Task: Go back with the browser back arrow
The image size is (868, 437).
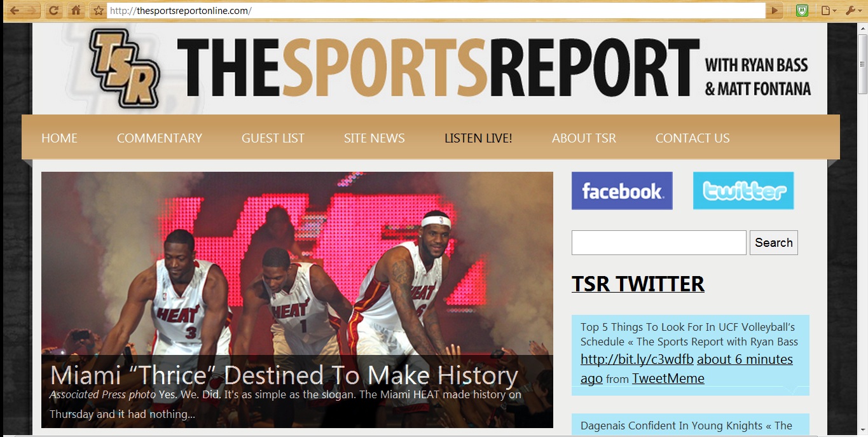Action: click(x=13, y=10)
